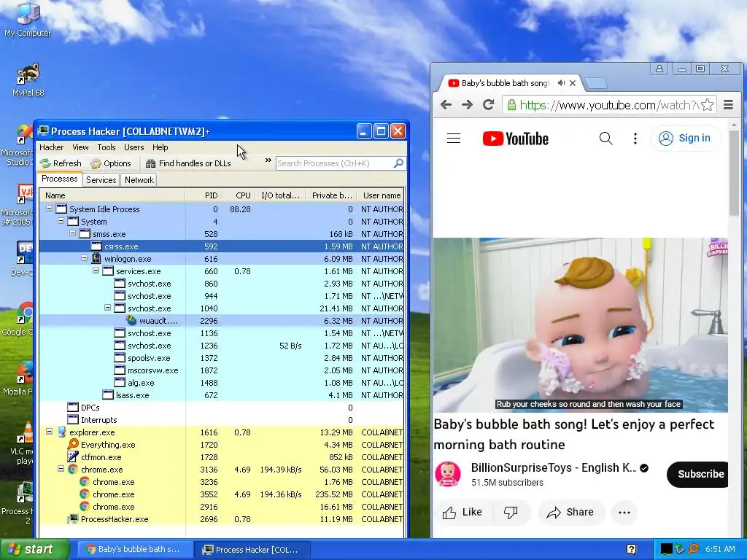The height and width of the screenshot is (560, 747).
Task: Open YouTube search
Action: pyautogui.click(x=605, y=138)
